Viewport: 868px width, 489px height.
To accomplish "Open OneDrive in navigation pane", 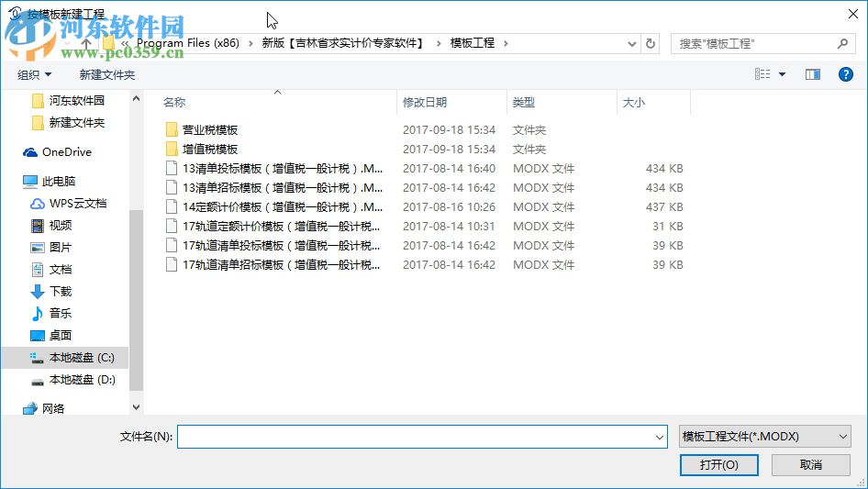I will point(57,151).
